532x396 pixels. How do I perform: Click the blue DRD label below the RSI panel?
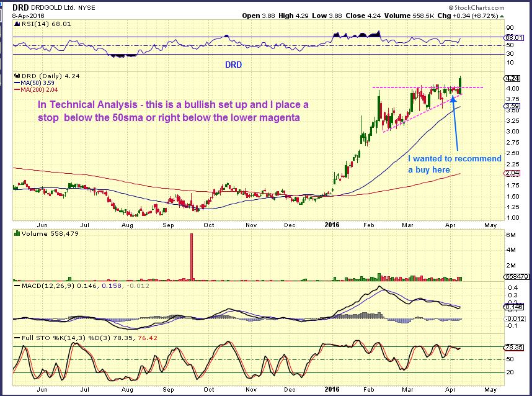233,65
